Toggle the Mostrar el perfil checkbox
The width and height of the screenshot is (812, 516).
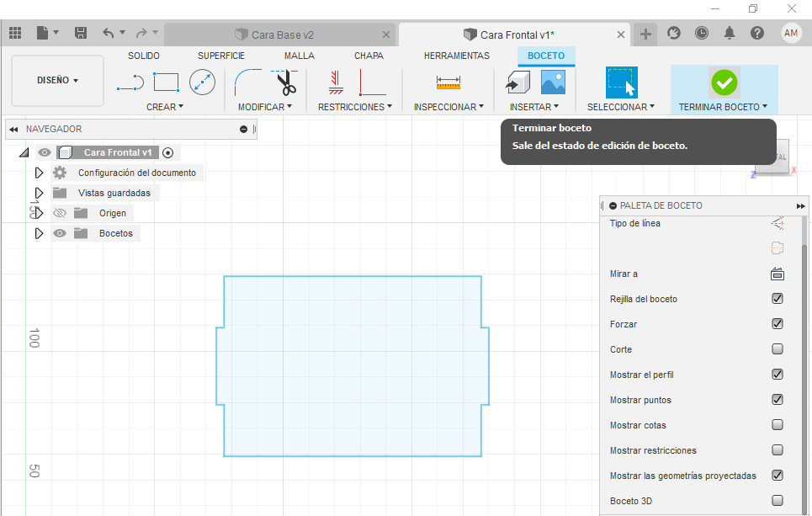(x=778, y=374)
